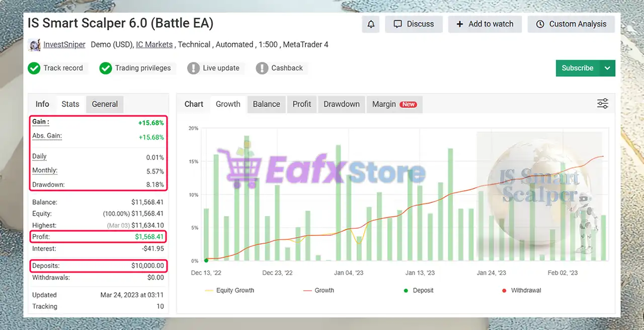Click the Monthly label

pos(45,170)
